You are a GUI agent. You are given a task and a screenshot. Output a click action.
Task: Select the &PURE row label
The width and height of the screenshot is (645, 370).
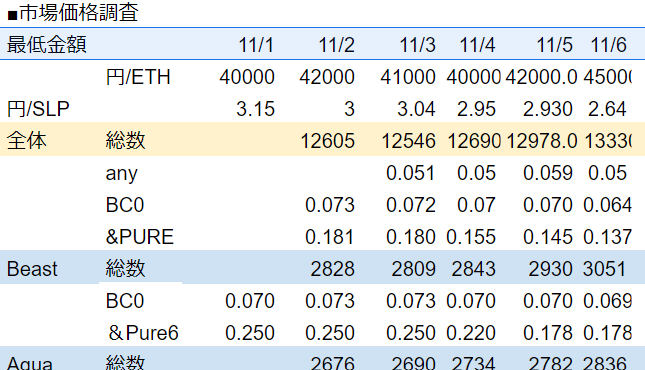(x=140, y=237)
